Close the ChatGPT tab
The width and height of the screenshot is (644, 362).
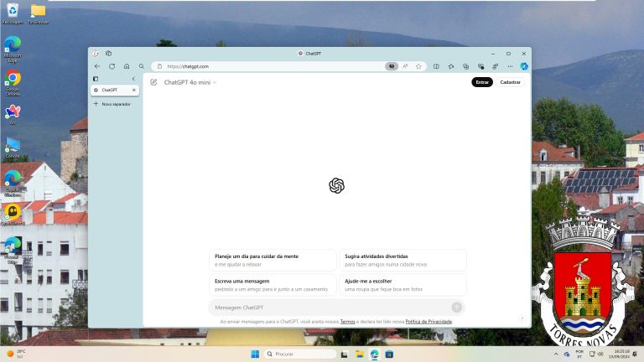pyautogui.click(x=134, y=90)
